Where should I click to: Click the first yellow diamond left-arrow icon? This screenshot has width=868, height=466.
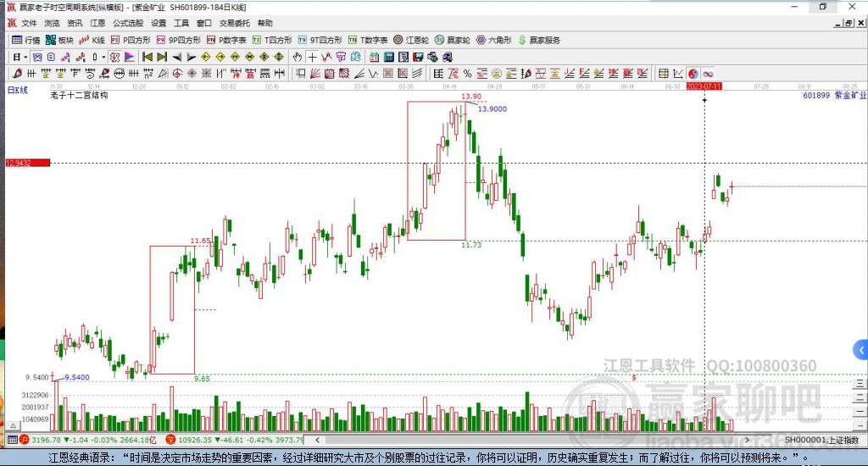coord(205,57)
